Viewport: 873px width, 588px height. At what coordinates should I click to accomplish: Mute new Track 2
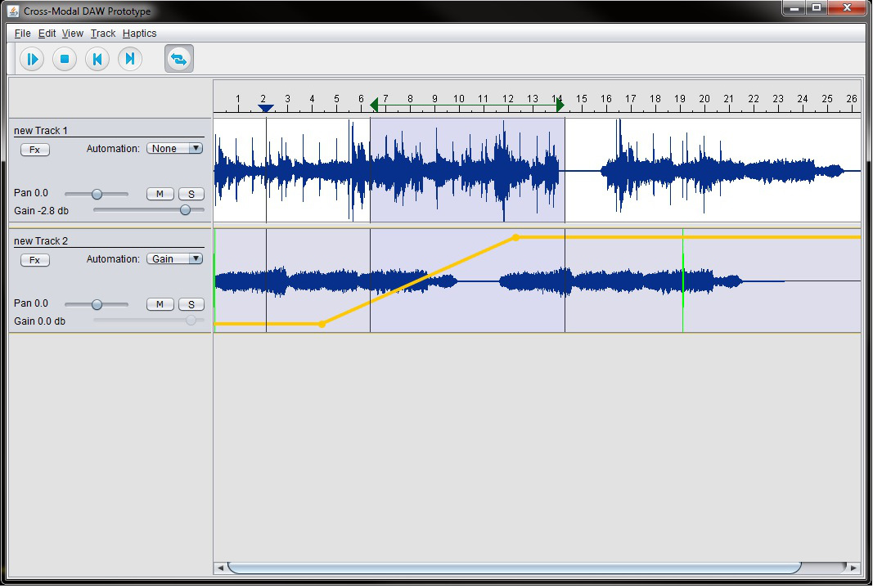160,303
